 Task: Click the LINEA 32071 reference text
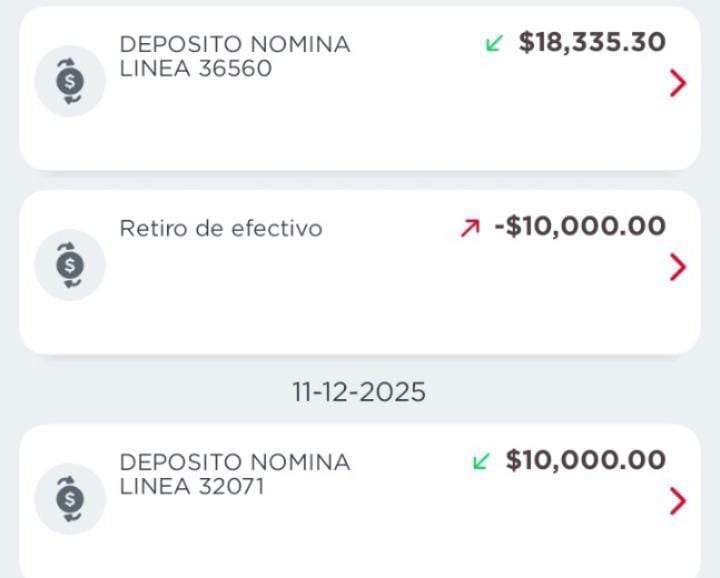(192, 487)
